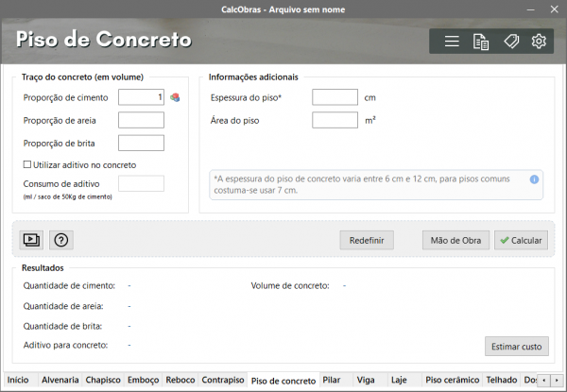Switch to the Alvenaria tab

pos(60,380)
